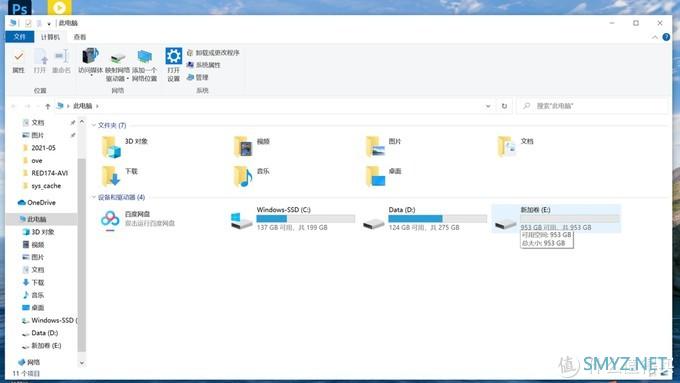Click the up-one-level arrow button

pyautogui.click(x=47, y=106)
